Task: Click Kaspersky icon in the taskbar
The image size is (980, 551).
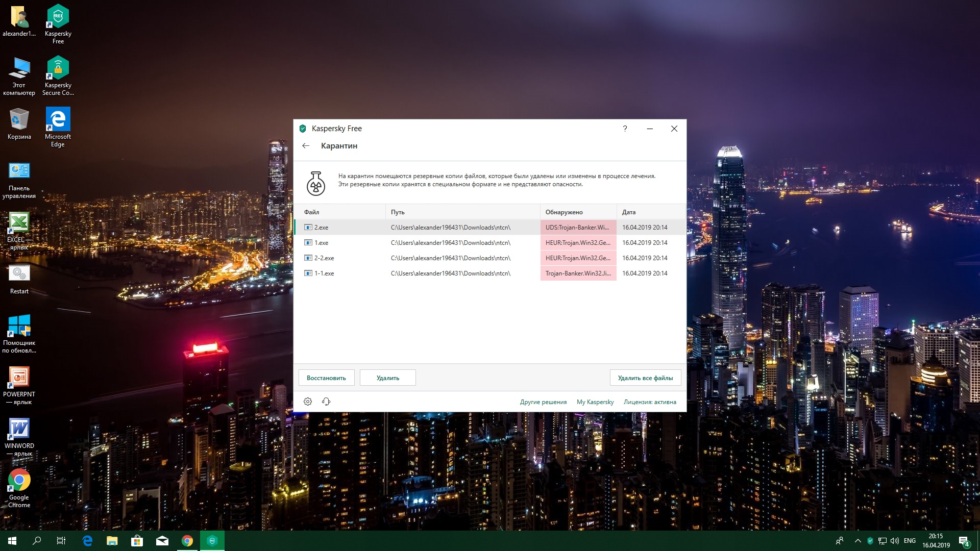Action: pyautogui.click(x=212, y=541)
